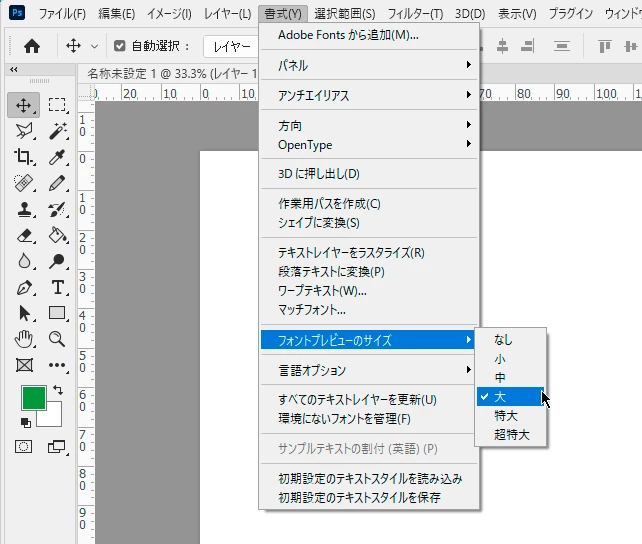The image size is (642, 544).
Task: Choose テキストレイヤーをラスタライズ(R)
Action: (x=369, y=253)
